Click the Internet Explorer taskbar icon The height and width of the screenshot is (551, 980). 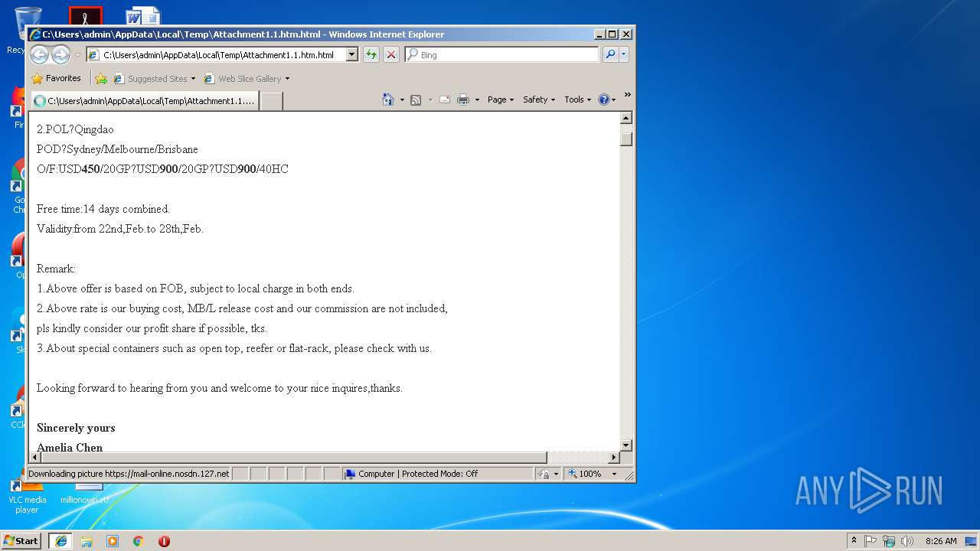(60, 541)
